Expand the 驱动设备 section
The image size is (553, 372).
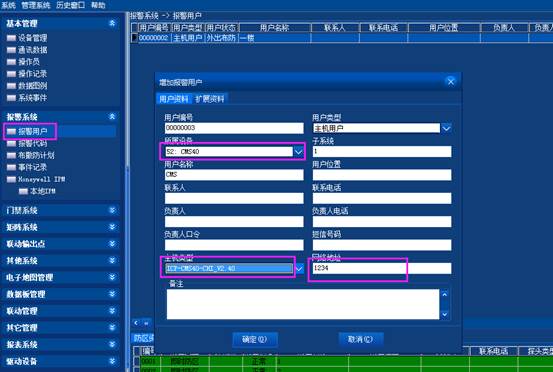[112, 361]
